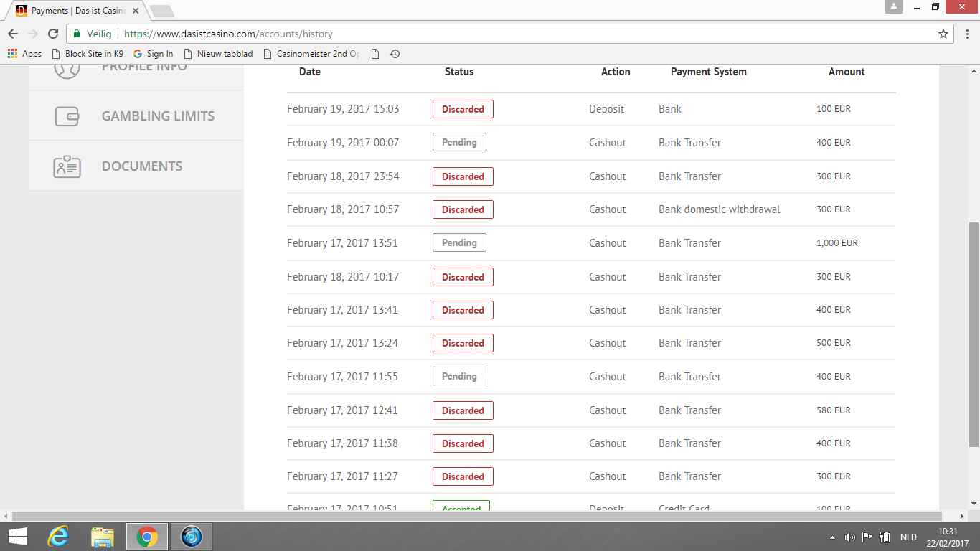Click date February 18, 2017 10:57

point(343,209)
